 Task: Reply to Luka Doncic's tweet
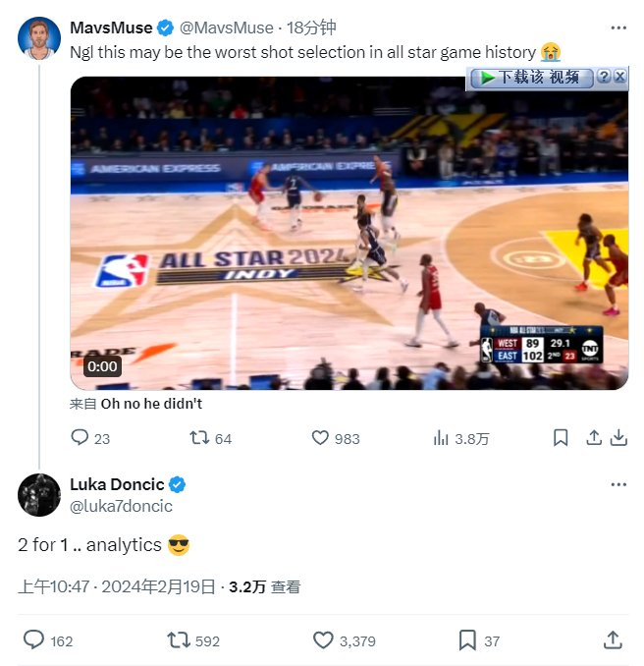click(x=34, y=640)
